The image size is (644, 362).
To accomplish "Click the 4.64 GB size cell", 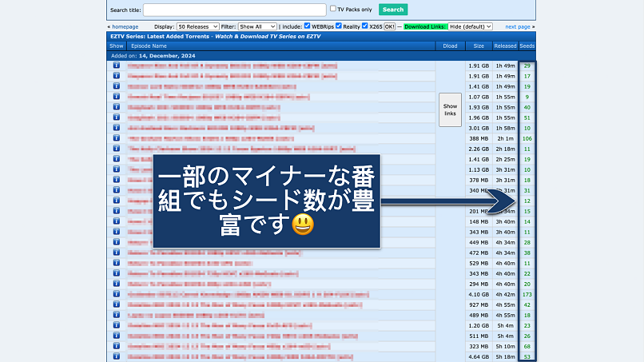I will point(479,356).
